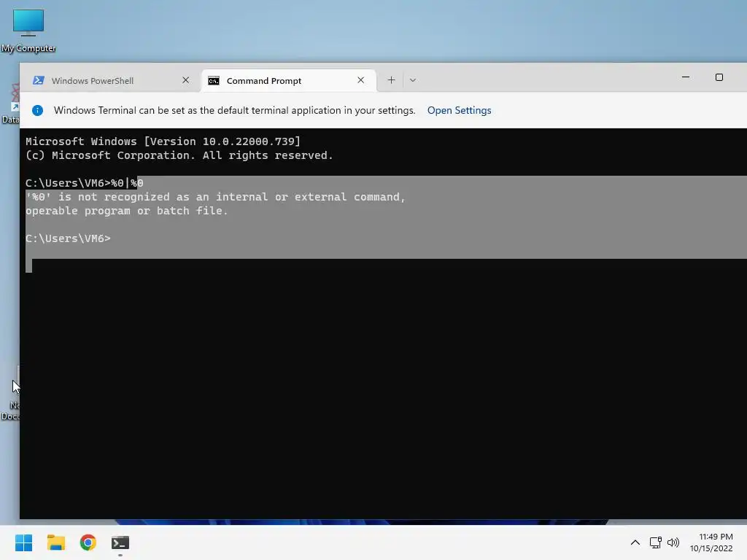This screenshot has width=747, height=560.
Task: Click the 'Windows Terminal can be set as default' message
Action: (x=234, y=111)
